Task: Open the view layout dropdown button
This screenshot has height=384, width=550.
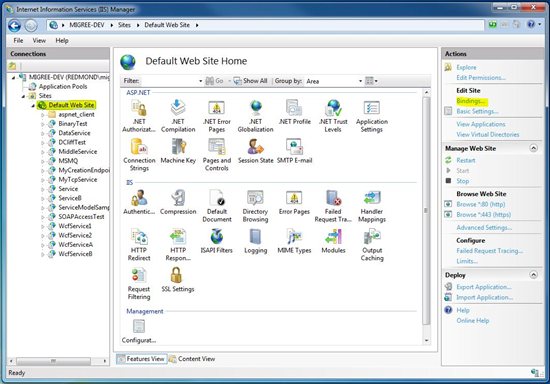Action: (371, 81)
